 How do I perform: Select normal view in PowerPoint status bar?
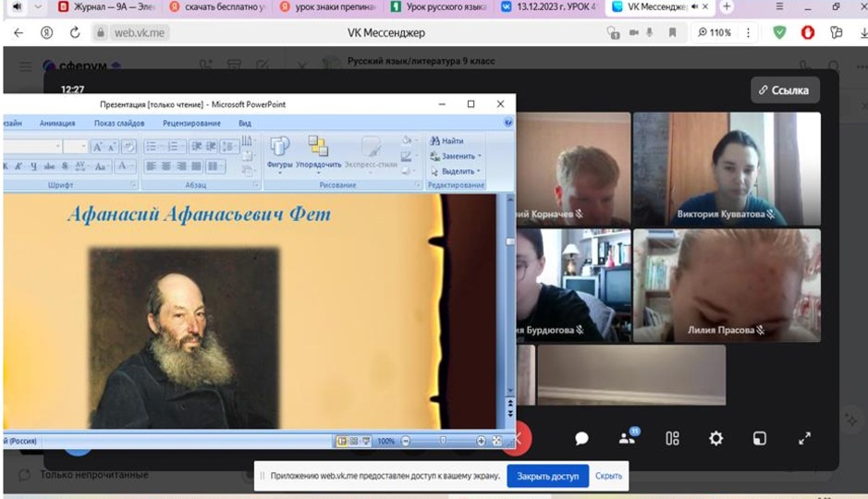click(x=341, y=441)
